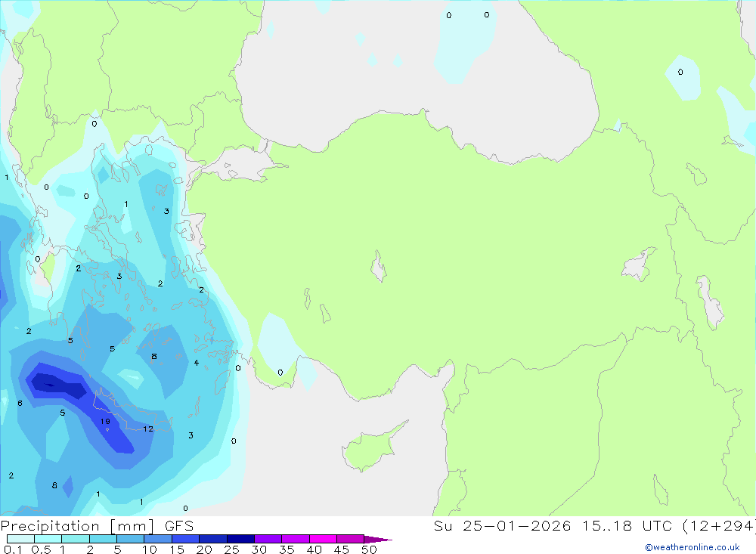
Task: Click the legend label '10'
Action: click(150, 549)
